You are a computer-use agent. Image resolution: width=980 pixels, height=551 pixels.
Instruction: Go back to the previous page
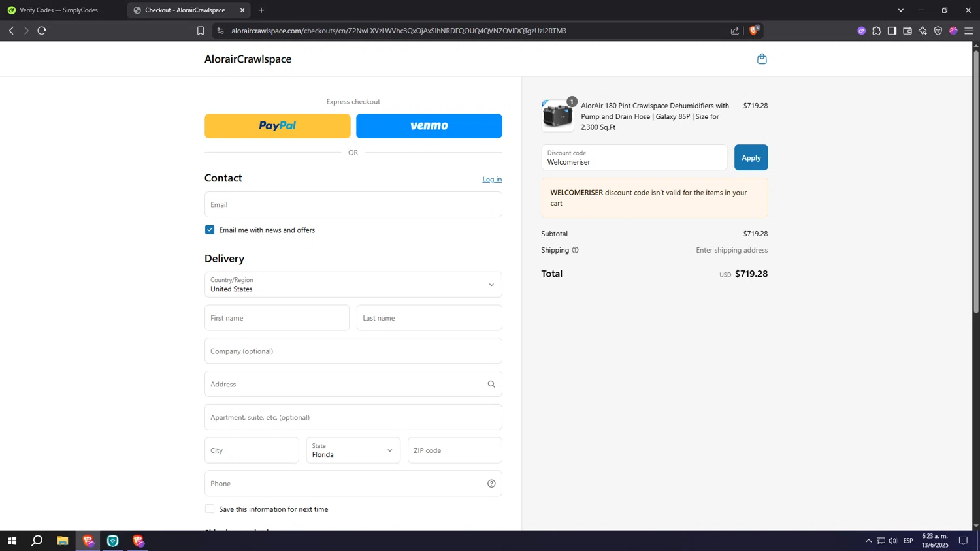(x=11, y=31)
